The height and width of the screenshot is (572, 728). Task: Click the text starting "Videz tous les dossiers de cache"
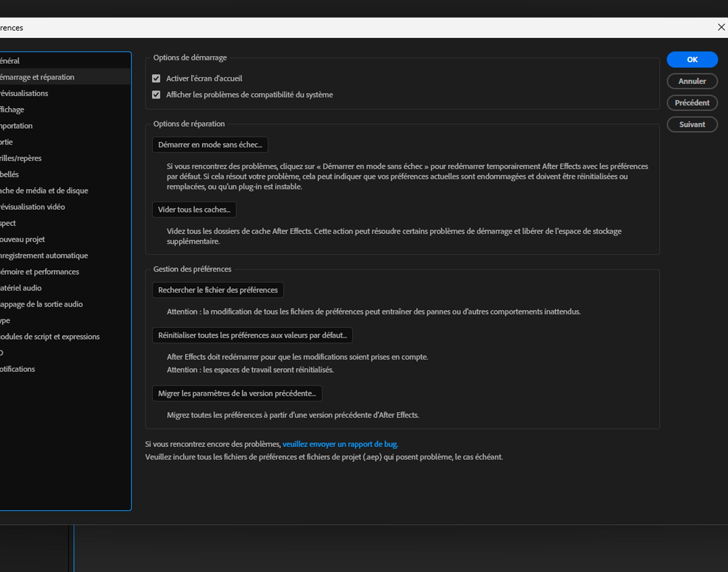click(394, 236)
